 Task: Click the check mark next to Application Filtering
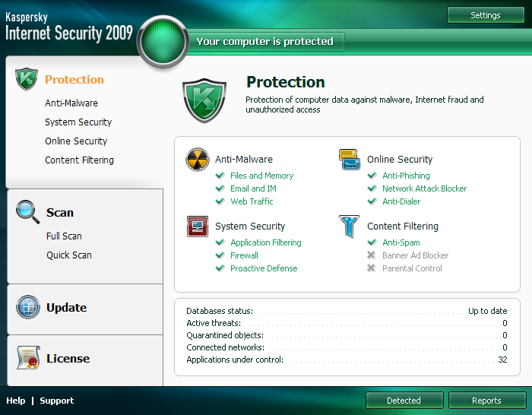(220, 242)
